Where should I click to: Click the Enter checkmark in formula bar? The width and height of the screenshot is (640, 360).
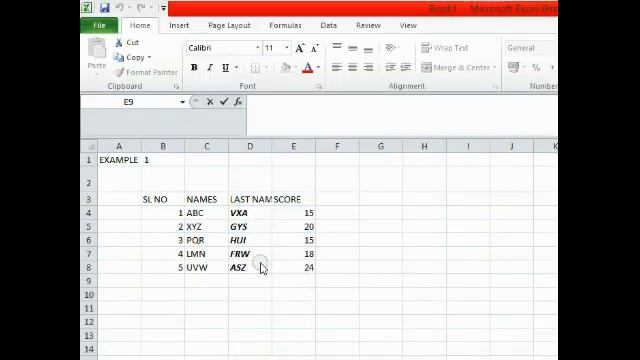[x=224, y=102]
